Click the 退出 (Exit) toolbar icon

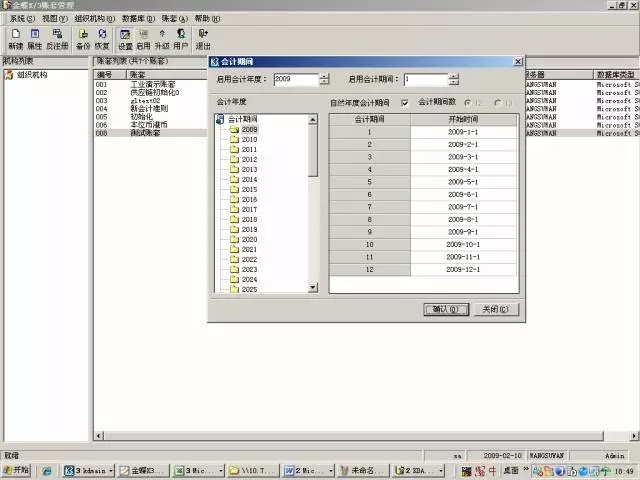[203, 39]
